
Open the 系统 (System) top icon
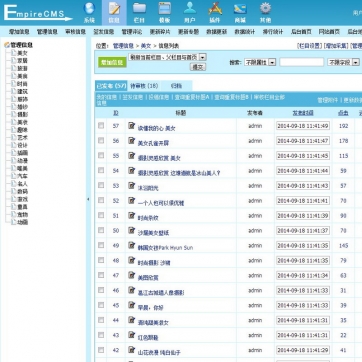click(x=89, y=13)
